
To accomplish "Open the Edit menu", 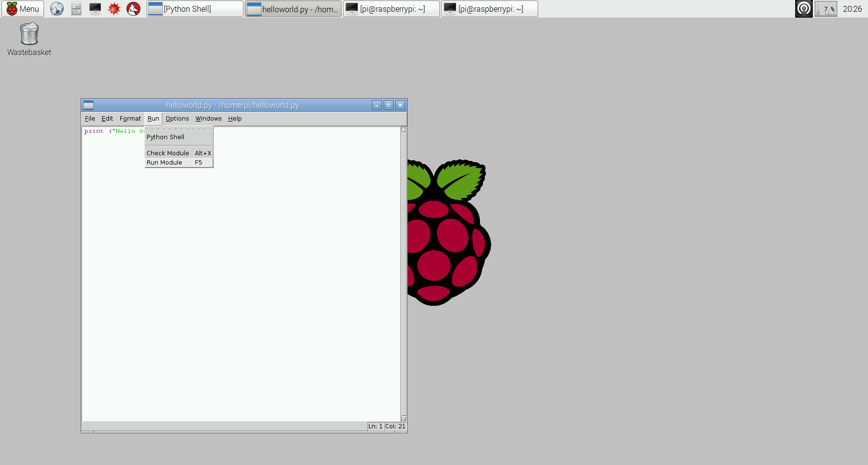I will click(x=107, y=119).
